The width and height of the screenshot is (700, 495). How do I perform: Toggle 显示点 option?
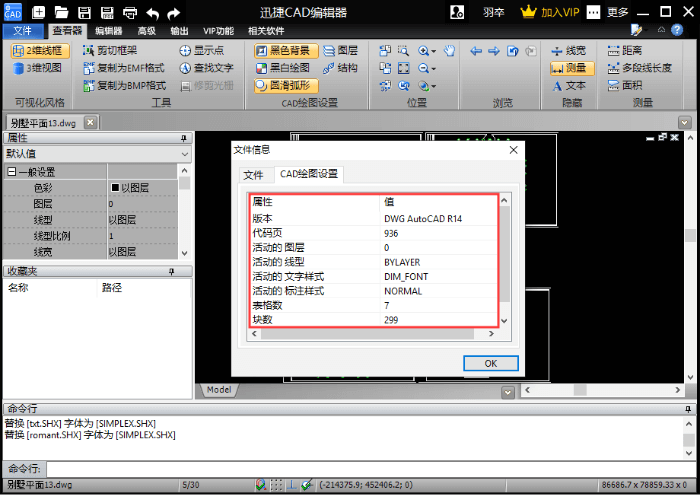[x=201, y=51]
